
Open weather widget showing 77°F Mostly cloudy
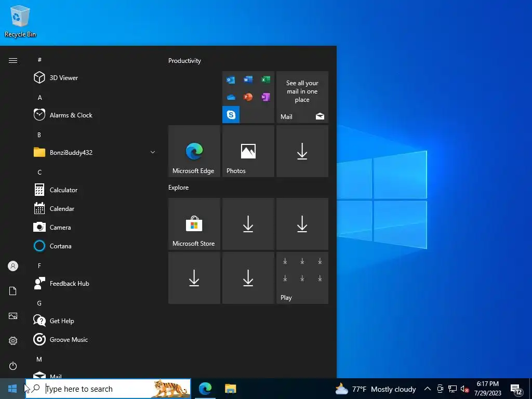point(376,389)
